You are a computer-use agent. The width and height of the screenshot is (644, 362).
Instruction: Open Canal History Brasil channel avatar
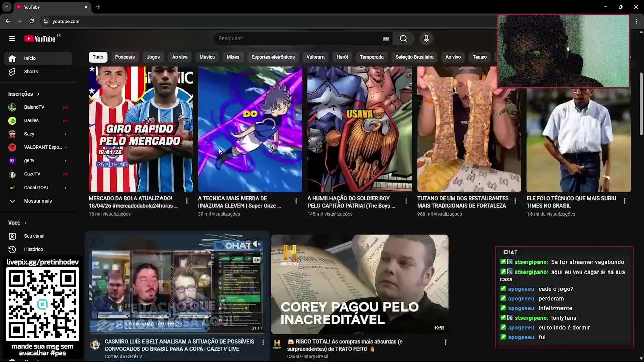tap(277, 345)
